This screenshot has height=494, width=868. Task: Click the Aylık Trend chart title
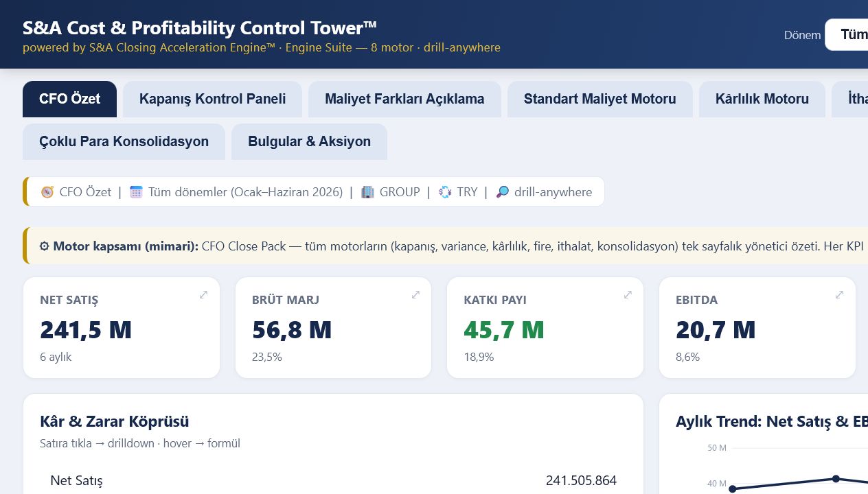point(772,421)
